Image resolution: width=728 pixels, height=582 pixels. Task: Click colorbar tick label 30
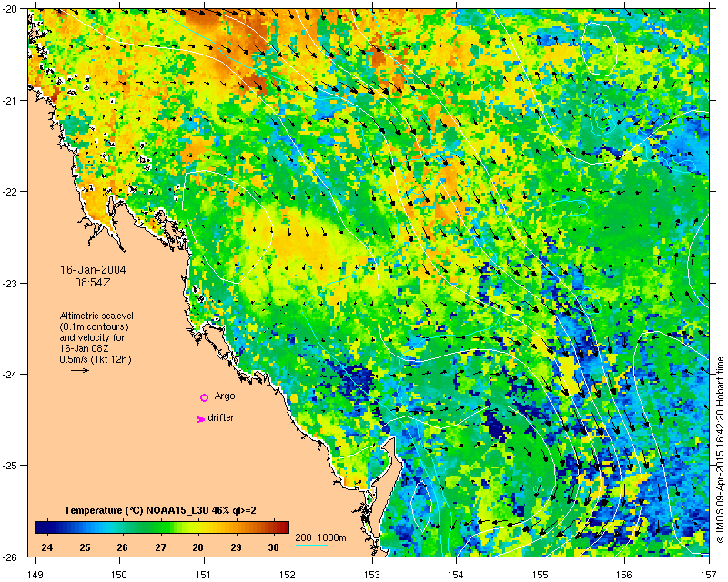point(274,547)
